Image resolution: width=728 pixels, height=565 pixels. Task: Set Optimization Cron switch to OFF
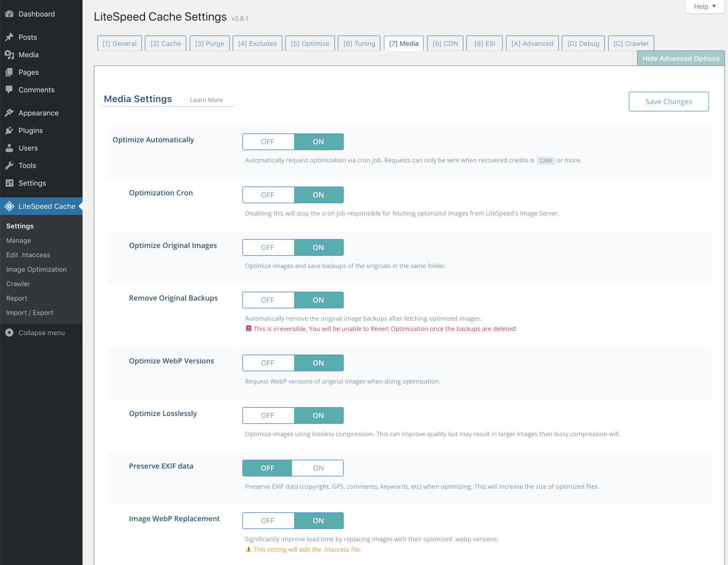coord(268,194)
